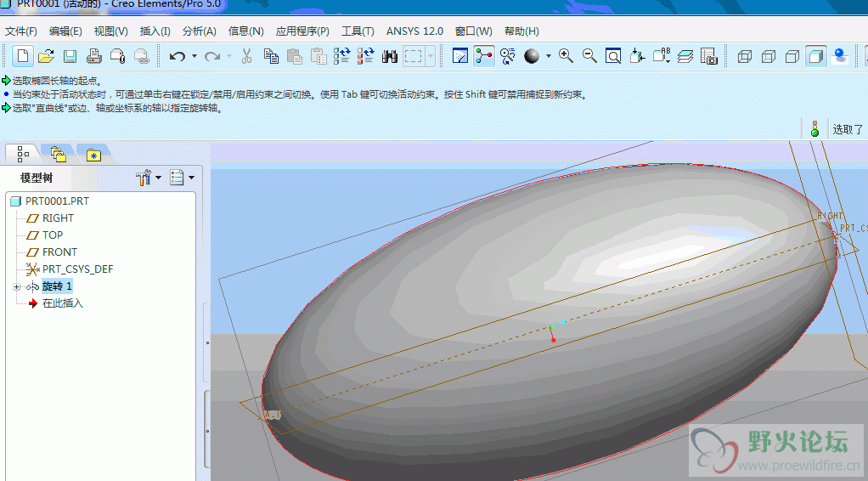
Task: Open an existing file via folder icon
Action: (47, 56)
